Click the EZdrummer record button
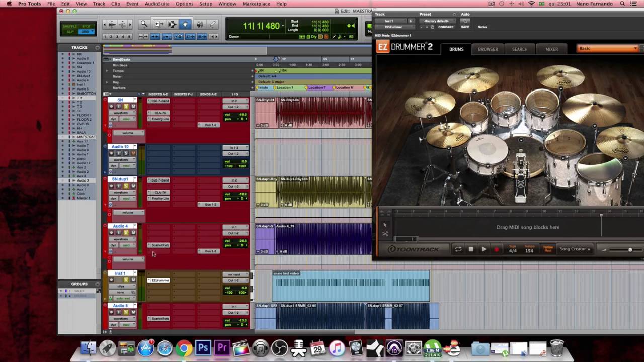The width and height of the screenshot is (644, 362). pos(497,249)
